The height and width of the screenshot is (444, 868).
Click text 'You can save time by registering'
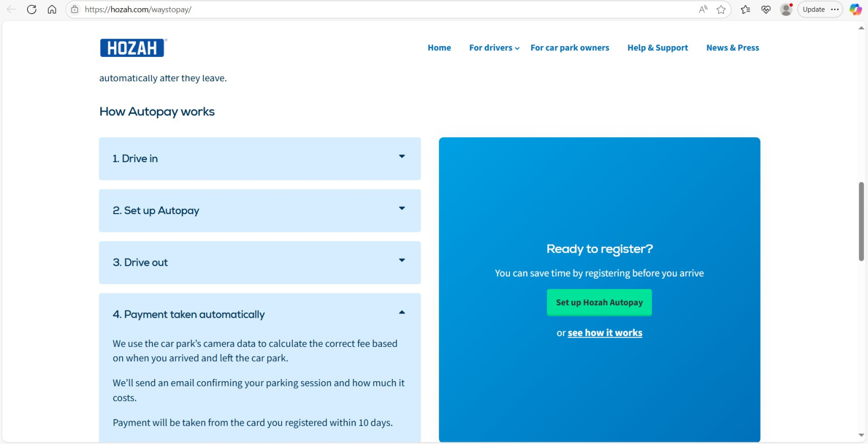(x=563, y=273)
